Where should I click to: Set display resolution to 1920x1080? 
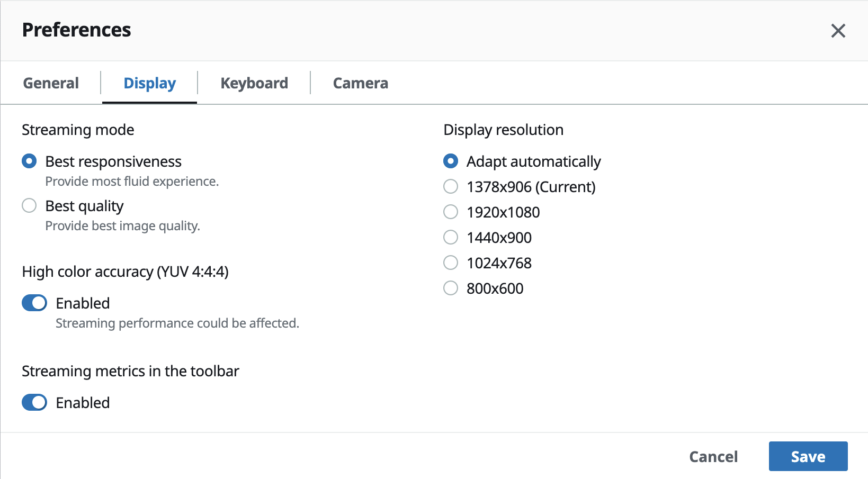(450, 212)
